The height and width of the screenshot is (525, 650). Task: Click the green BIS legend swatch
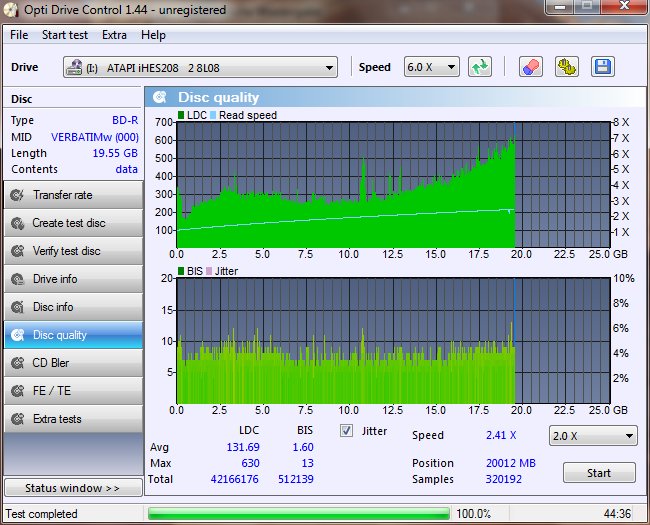pyautogui.click(x=181, y=271)
